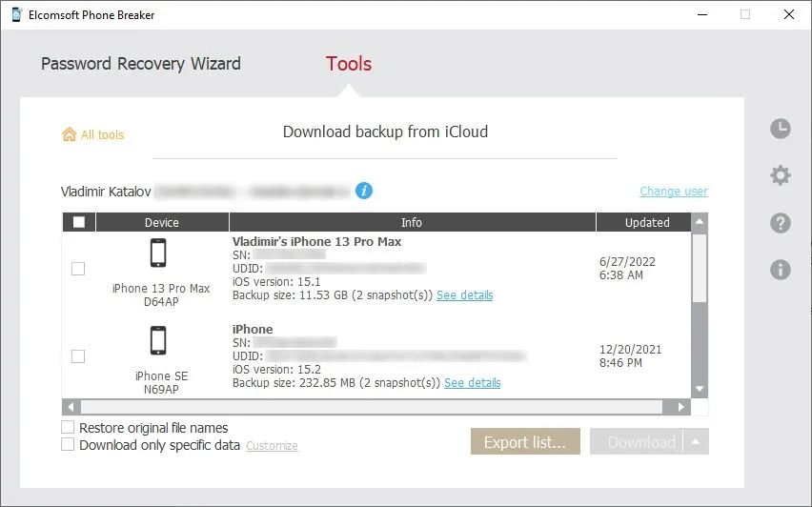Click the Change user link
812x507 pixels.
673,192
